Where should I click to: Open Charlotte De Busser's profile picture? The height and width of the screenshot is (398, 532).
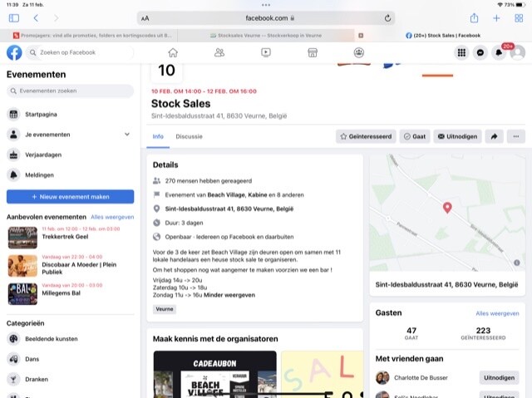tap(382, 378)
